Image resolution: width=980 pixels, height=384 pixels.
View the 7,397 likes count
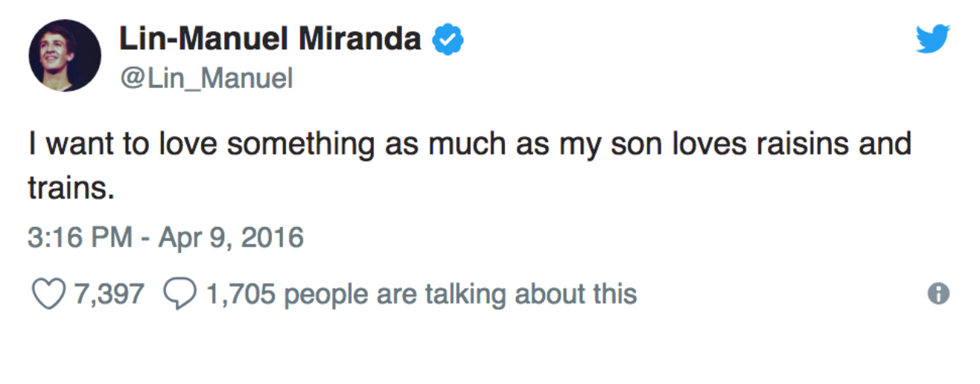107,294
